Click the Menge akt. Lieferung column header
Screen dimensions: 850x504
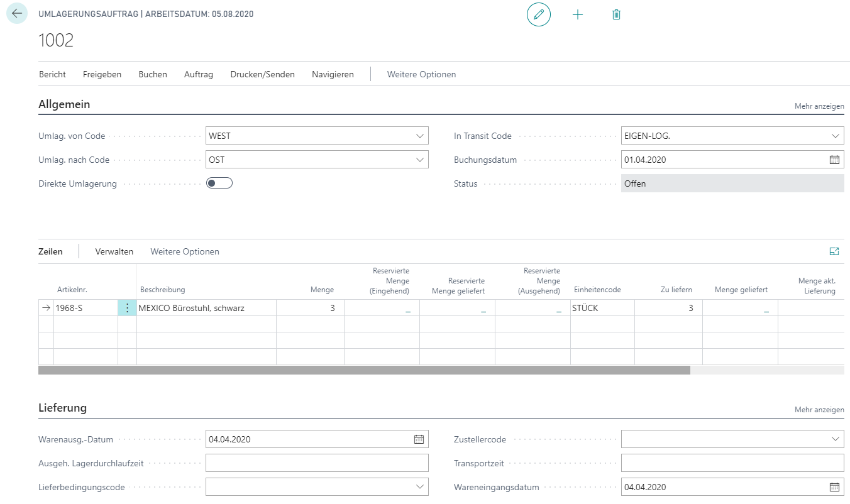(x=817, y=286)
